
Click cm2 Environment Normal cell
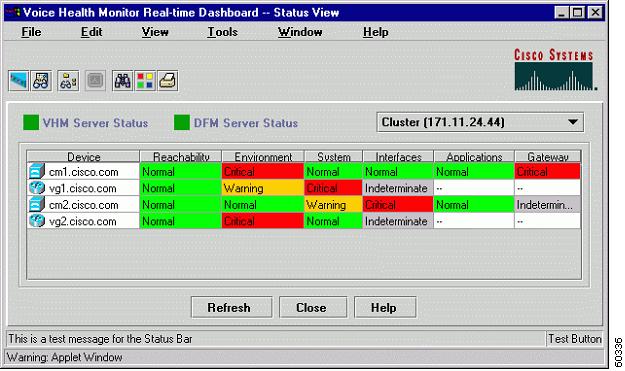(263, 204)
